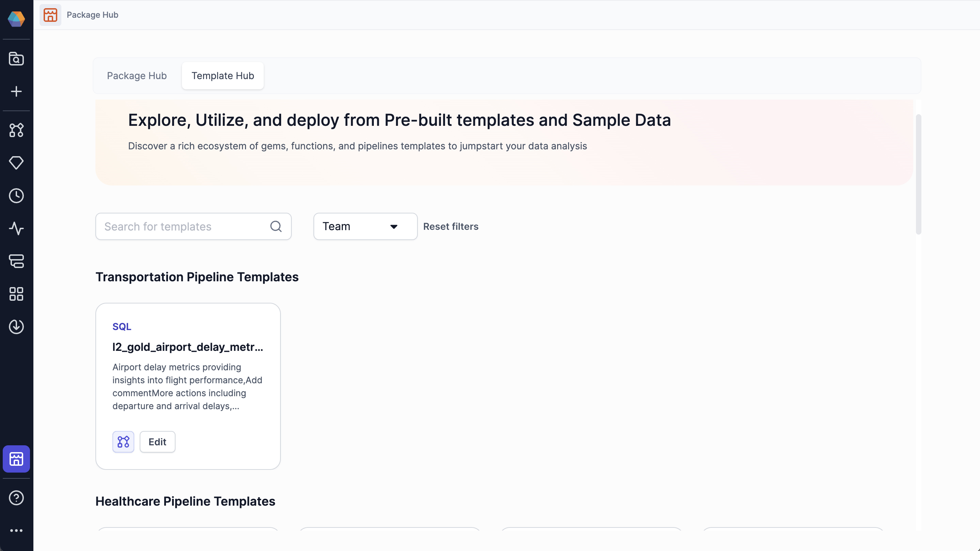Select the active Package Hub storefront sidebar icon
The image size is (980, 551).
point(16,459)
